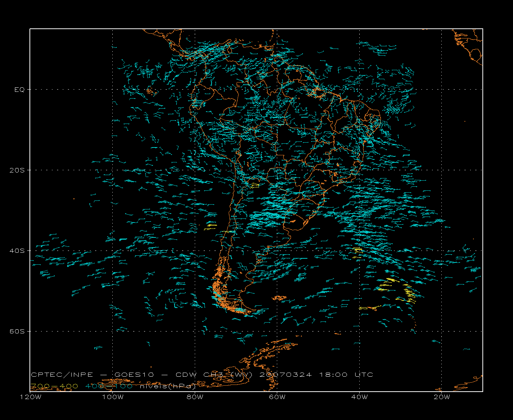Click the 18:00 UTC time text
The height and width of the screenshot is (420, 513).
[346, 374]
